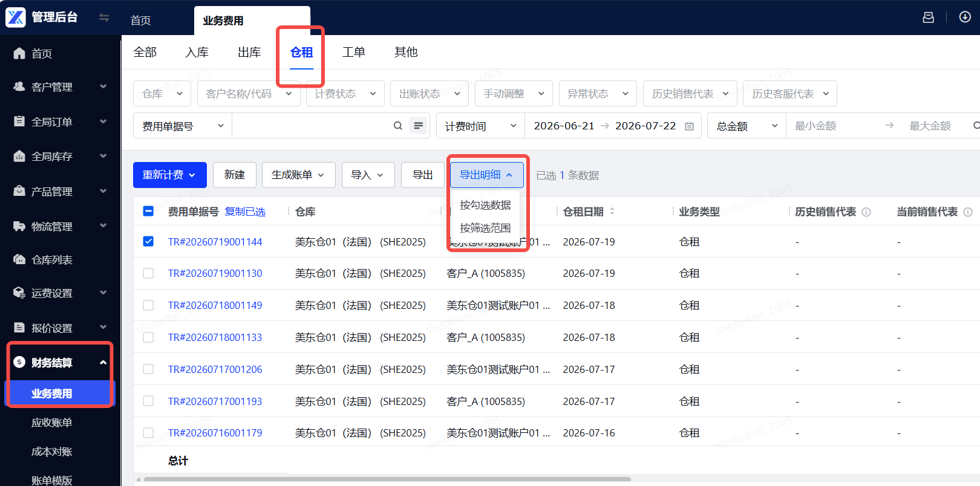Image resolution: width=980 pixels, height=486 pixels.
Task: Open the 客户名称/代码 filter dropdown
Action: tap(249, 94)
